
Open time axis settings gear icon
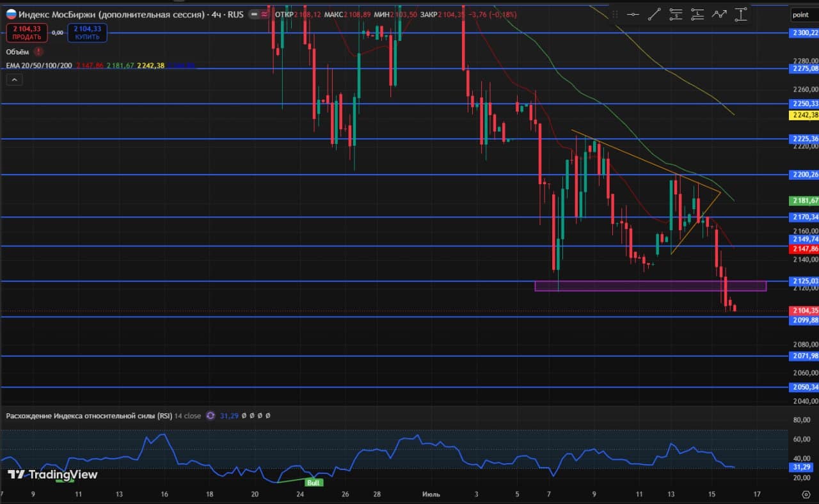tap(806, 494)
